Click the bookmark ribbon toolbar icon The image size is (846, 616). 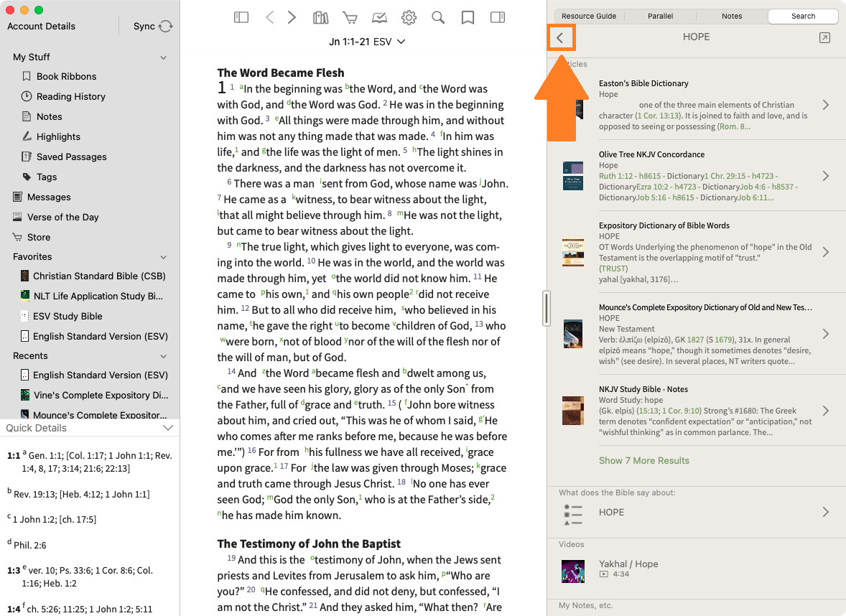point(468,18)
